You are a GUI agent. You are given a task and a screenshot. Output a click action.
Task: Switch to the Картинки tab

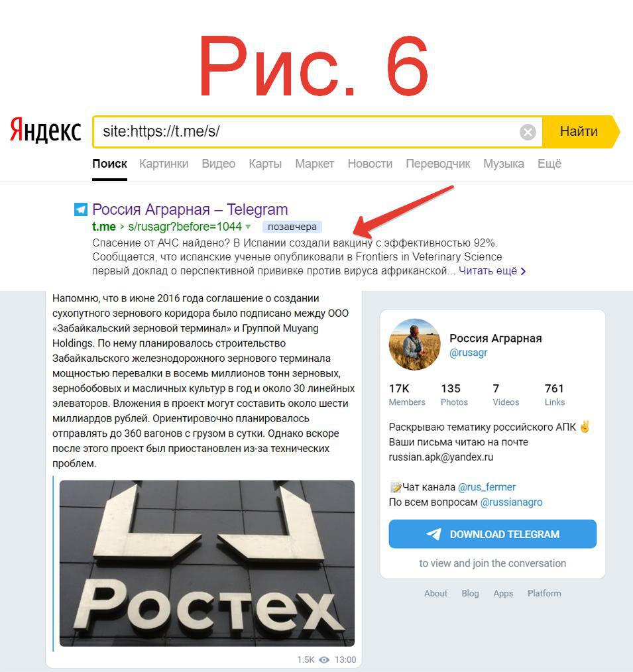tap(164, 164)
